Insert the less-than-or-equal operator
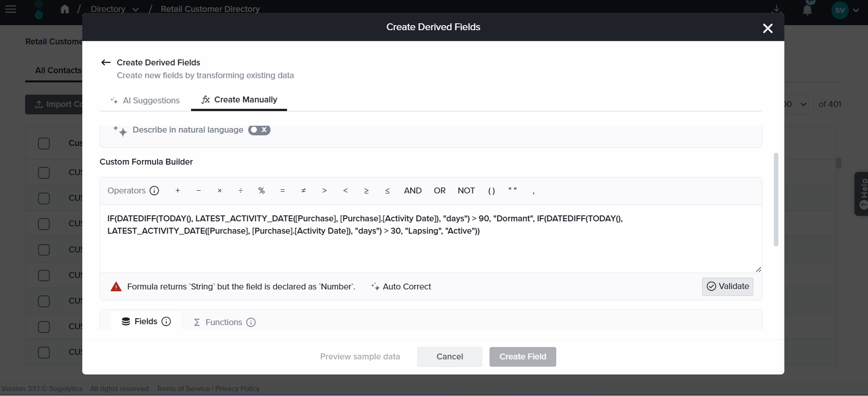This screenshot has height=396, width=868. (388, 191)
